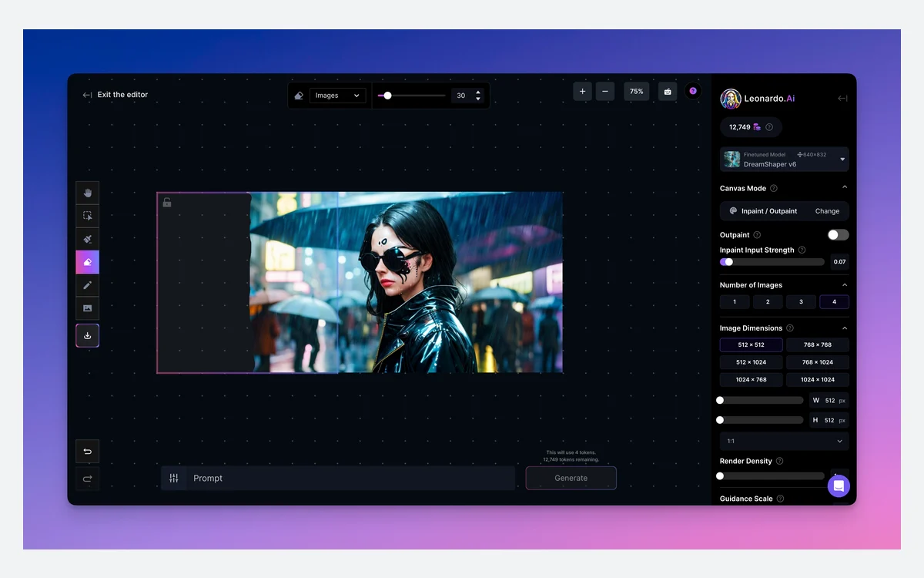Image resolution: width=924 pixels, height=578 pixels.
Task: Increase eraser size with up arrow
Action: coord(478,92)
